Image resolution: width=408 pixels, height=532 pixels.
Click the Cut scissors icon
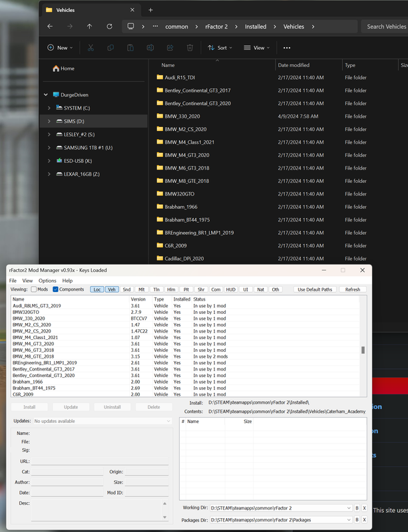(91, 48)
